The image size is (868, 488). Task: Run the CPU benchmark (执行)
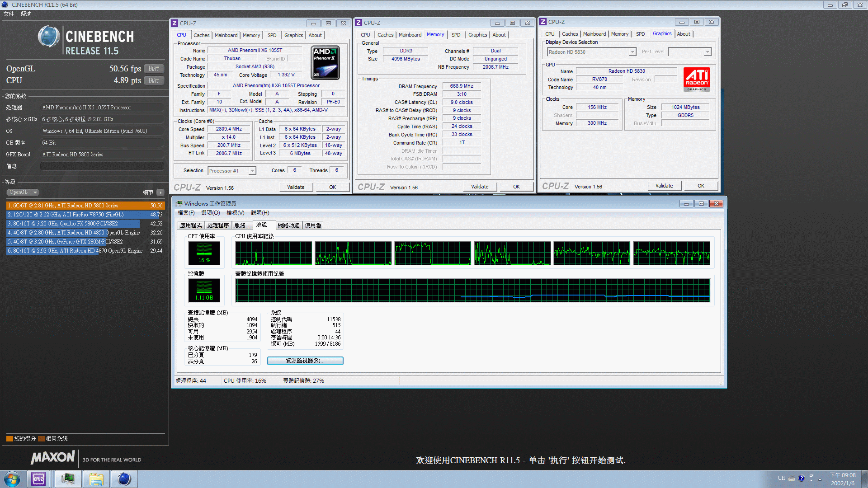(154, 80)
